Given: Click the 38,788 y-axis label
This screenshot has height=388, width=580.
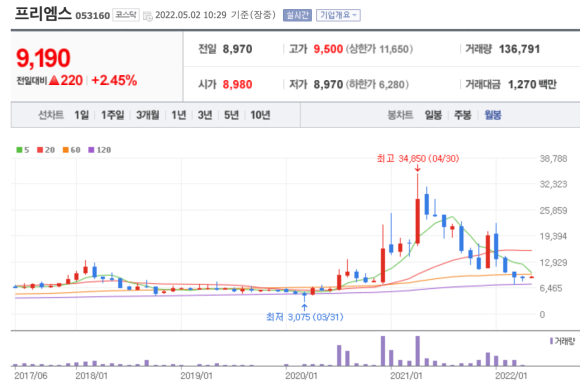Looking at the screenshot, I should (x=553, y=159).
